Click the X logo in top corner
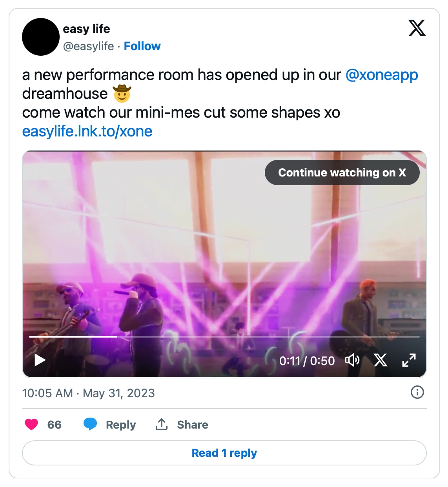This screenshot has height=487, width=448. coord(417,28)
